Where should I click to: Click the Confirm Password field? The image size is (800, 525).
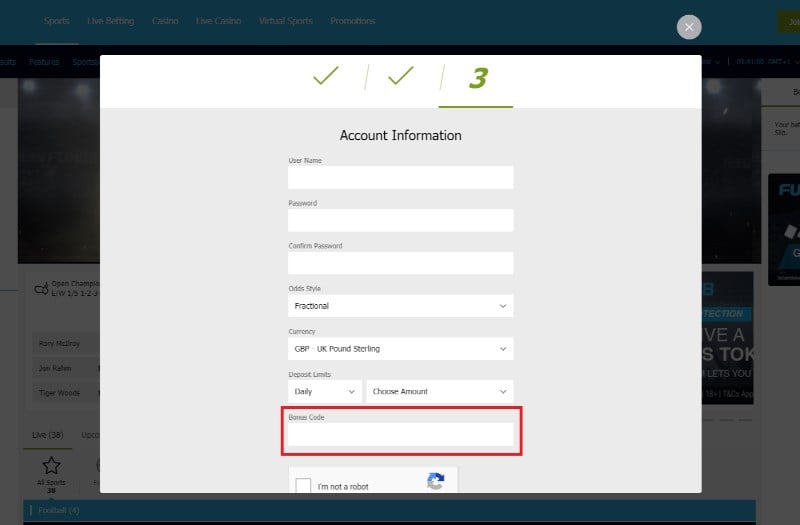(401, 263)
